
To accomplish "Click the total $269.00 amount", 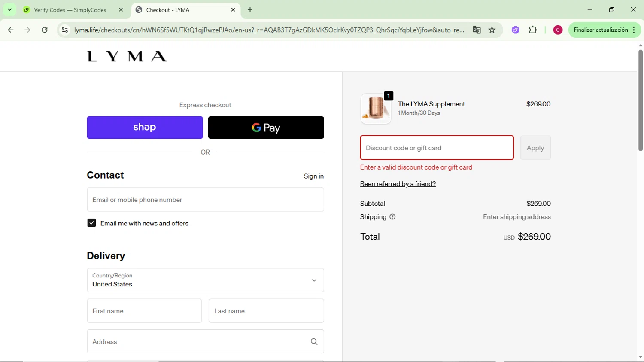I will tap(534, 237).
